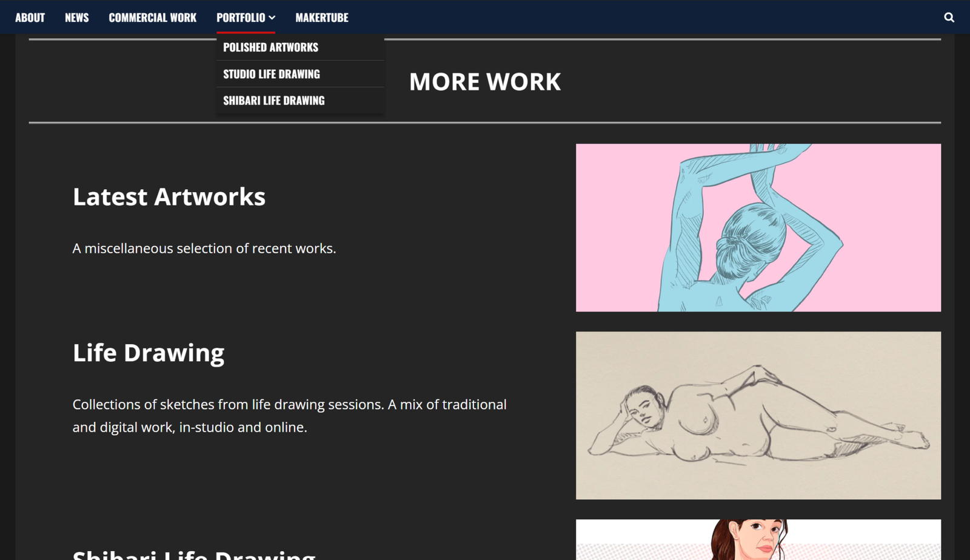Viewport: 970px width, 560px height.
Task: Open the Latest Artworks heading link
Action: [169, 197]
